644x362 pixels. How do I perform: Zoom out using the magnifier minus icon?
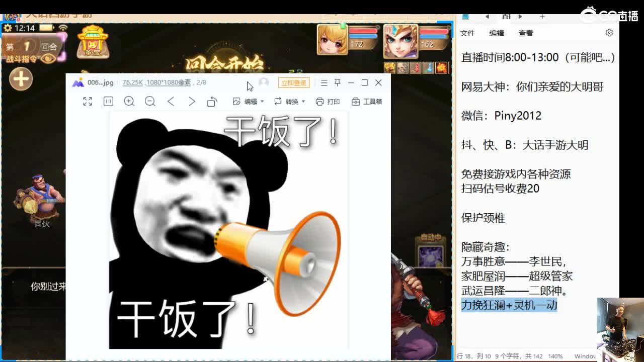(x=150, y=102)
